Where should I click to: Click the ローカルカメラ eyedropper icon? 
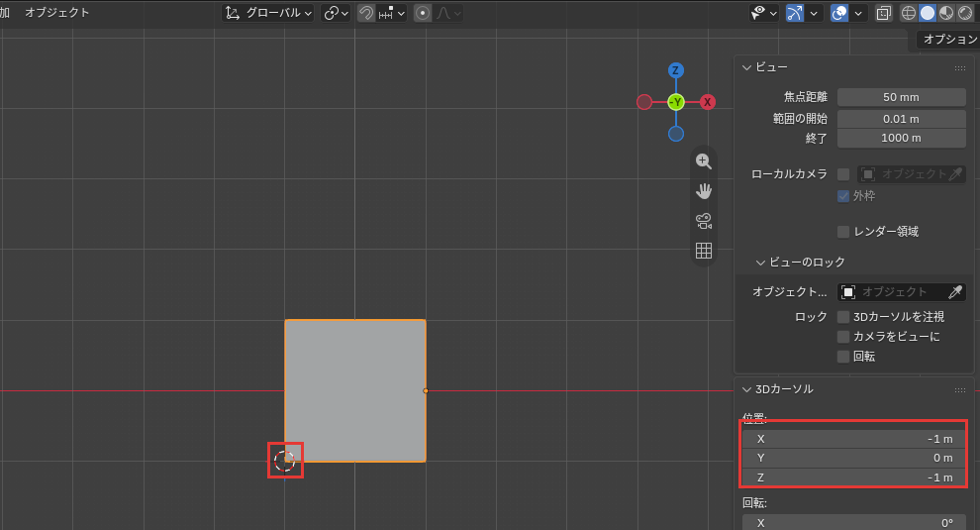point(955,174)
